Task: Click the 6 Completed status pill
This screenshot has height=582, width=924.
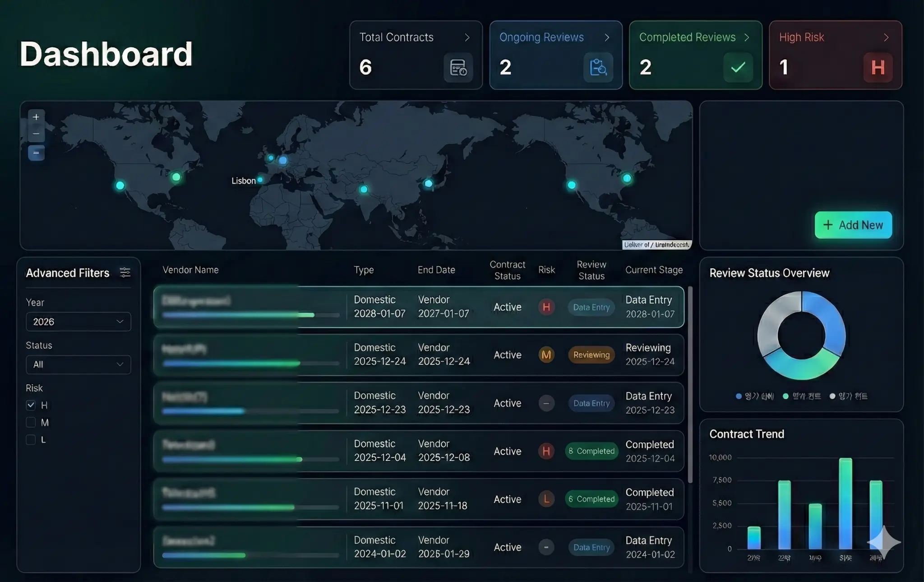Action: 591,499
